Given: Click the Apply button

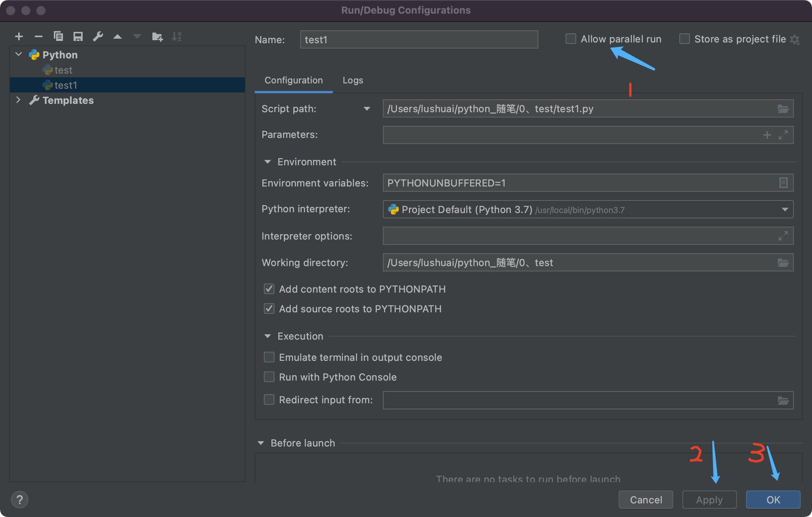Looking at the screenshot, I should point(709,500).
